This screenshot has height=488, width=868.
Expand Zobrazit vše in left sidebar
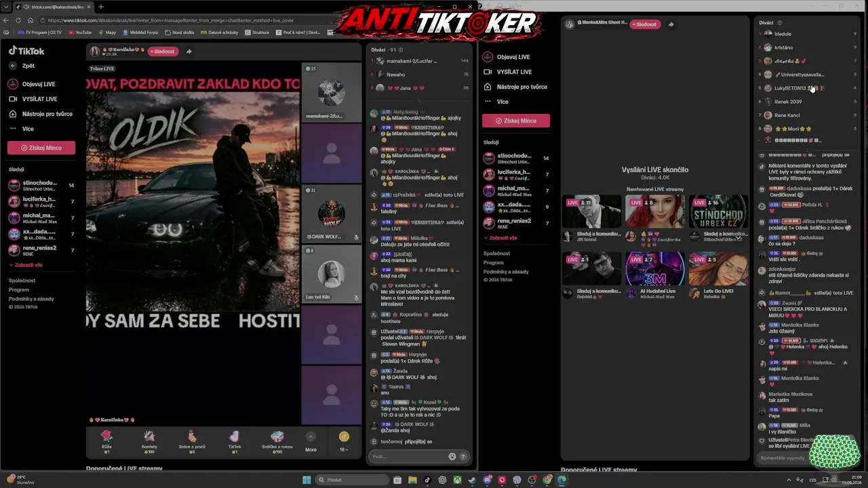point(26,265)
